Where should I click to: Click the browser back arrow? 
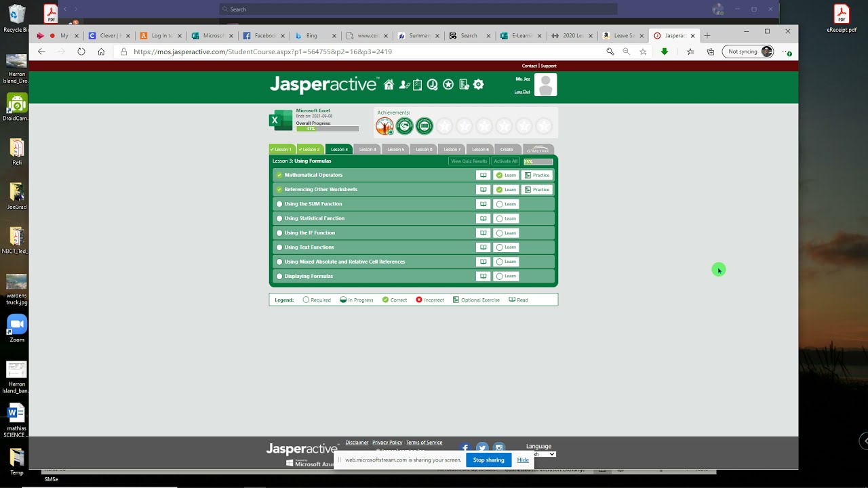point(41,52)
